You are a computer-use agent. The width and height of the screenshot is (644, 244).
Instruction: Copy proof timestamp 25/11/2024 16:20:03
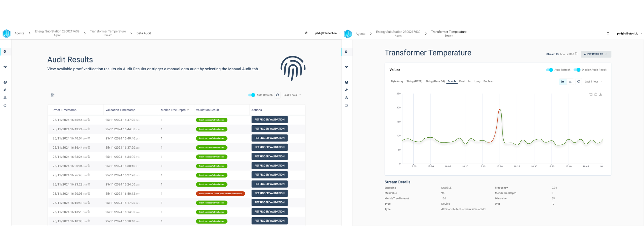(x=89, y=194)
